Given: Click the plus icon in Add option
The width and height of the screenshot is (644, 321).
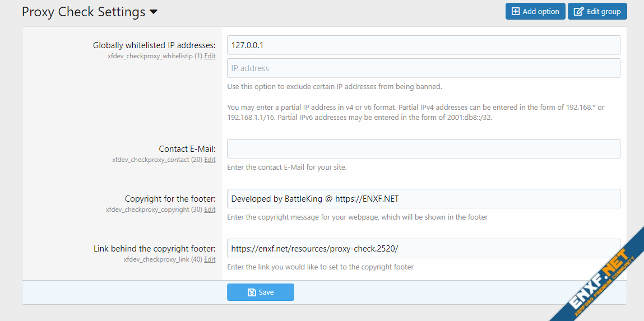Looking at the screenshot, I should pos(516,12).
